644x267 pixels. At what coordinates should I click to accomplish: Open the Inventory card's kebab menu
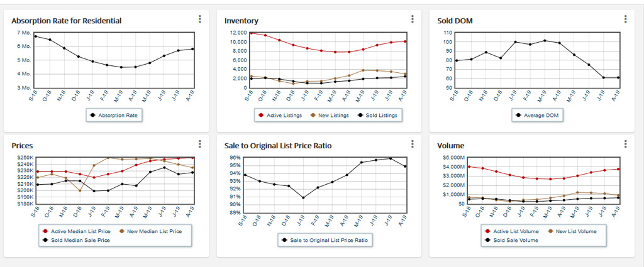[413, 19]
